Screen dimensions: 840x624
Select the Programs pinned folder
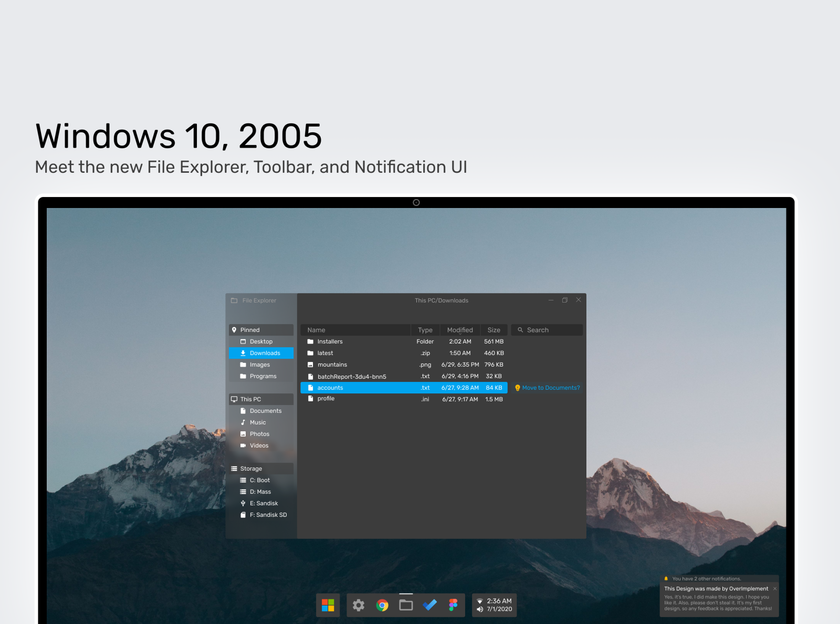click(263, 376)
